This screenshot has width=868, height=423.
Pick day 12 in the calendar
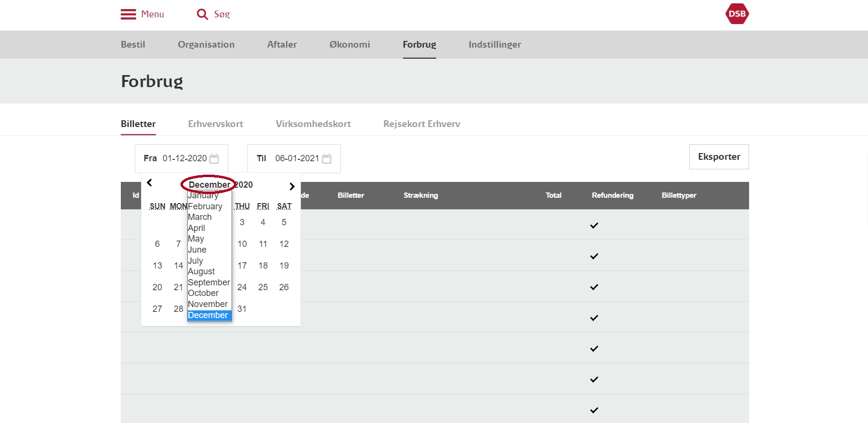point(284,244)
